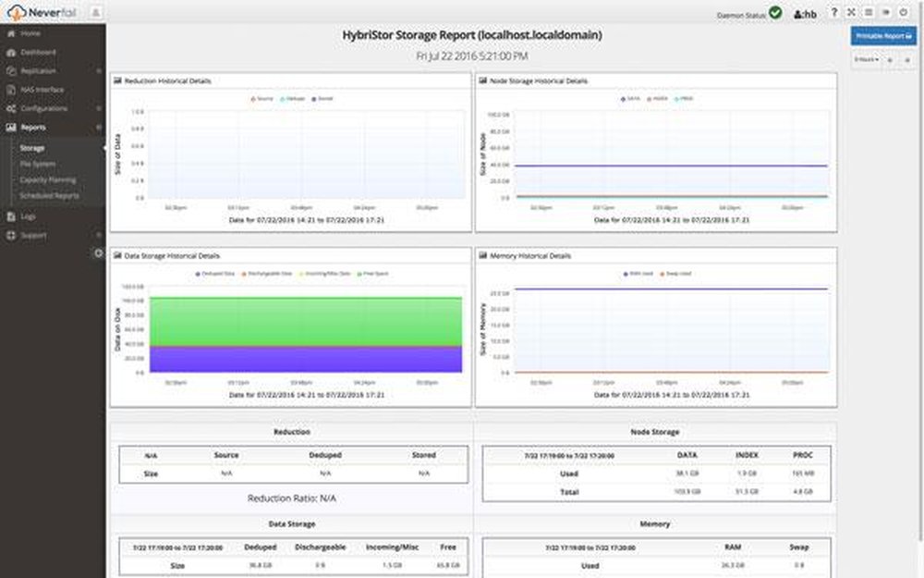Open the hours time-range dropdown
The width and height of the screenshot is (924, 578).
click(x=867, y=60)
